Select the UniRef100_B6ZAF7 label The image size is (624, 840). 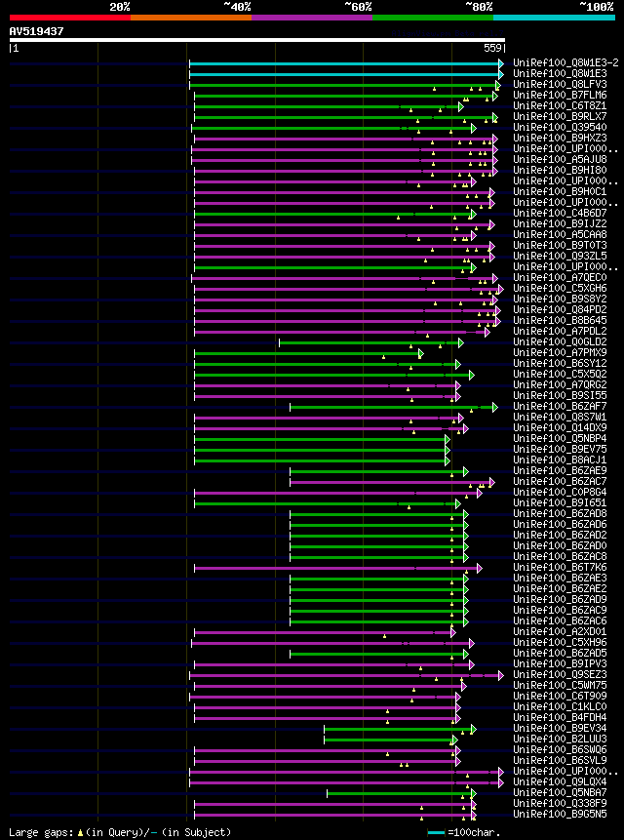(561, 406)
